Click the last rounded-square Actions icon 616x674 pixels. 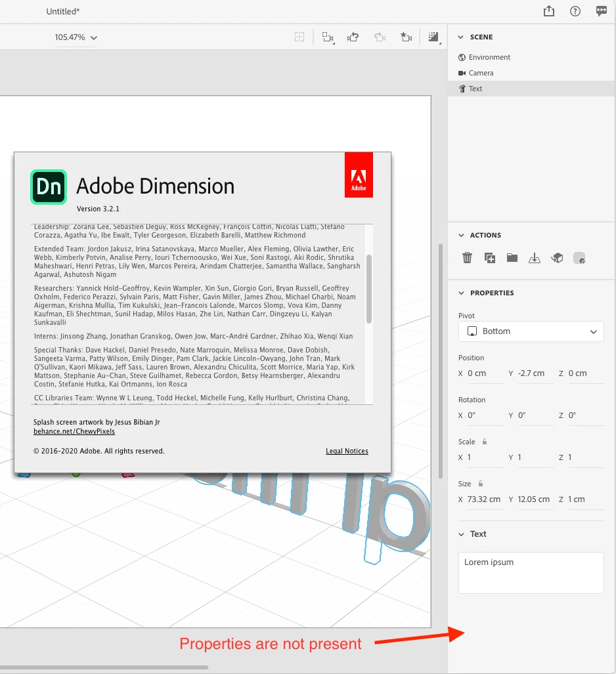(579, 258)
